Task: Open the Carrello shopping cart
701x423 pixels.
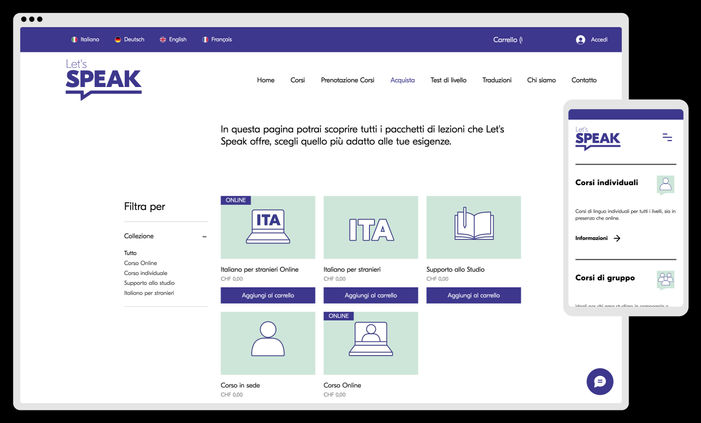Action: click(x=507, y=40)
